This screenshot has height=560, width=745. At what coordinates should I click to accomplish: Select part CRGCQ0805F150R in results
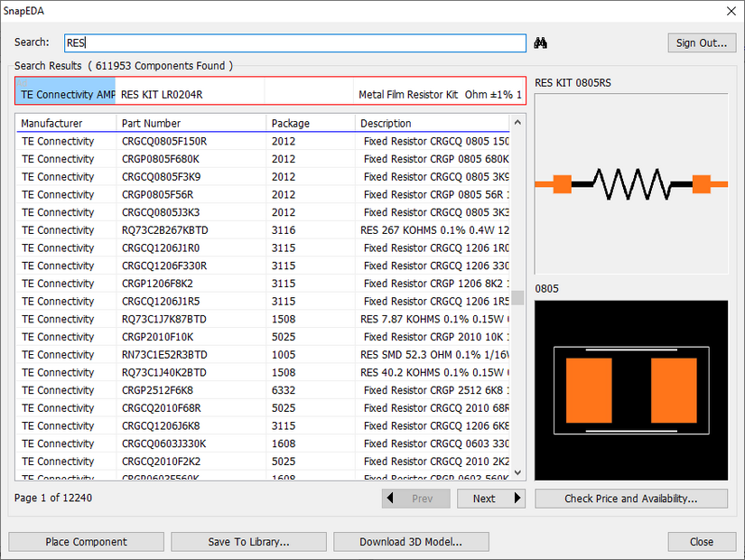coord(263,141)
